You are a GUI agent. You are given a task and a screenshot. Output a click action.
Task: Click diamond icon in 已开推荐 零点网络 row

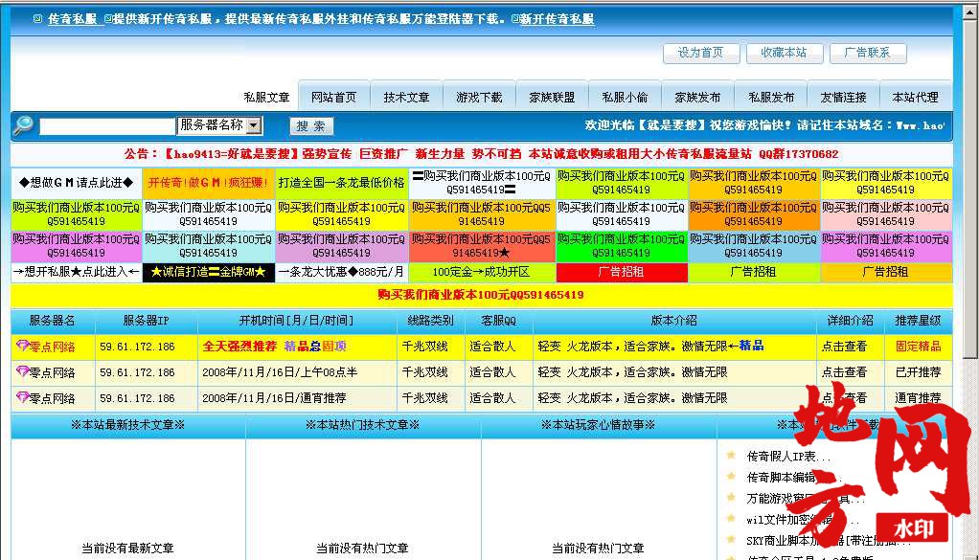[x=22, y=371]
